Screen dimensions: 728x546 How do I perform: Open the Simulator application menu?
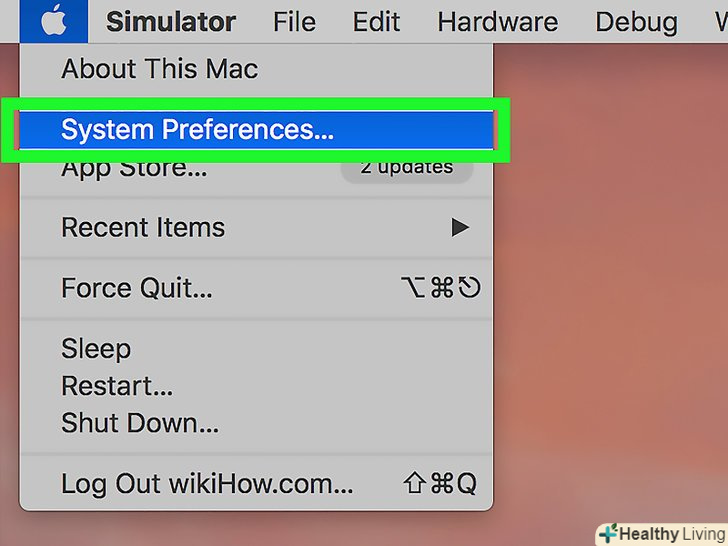171,21
